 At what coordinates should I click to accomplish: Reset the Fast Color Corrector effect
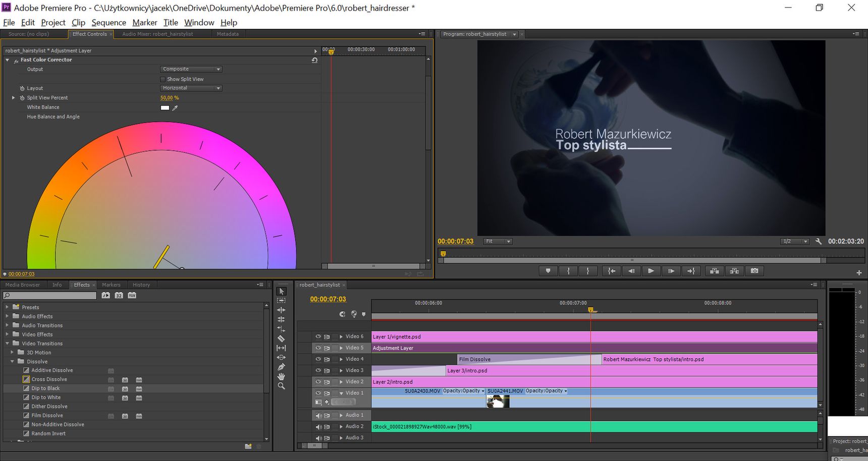314,60
